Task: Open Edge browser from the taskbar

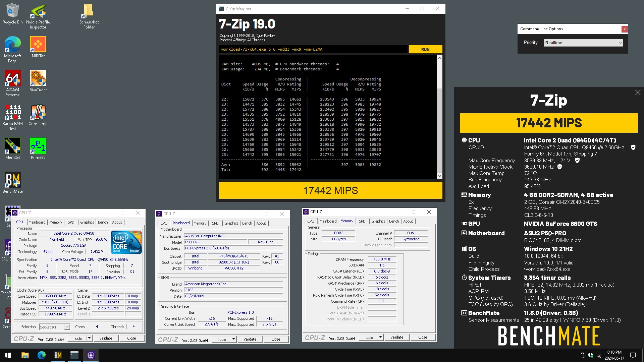Action: 41,355
